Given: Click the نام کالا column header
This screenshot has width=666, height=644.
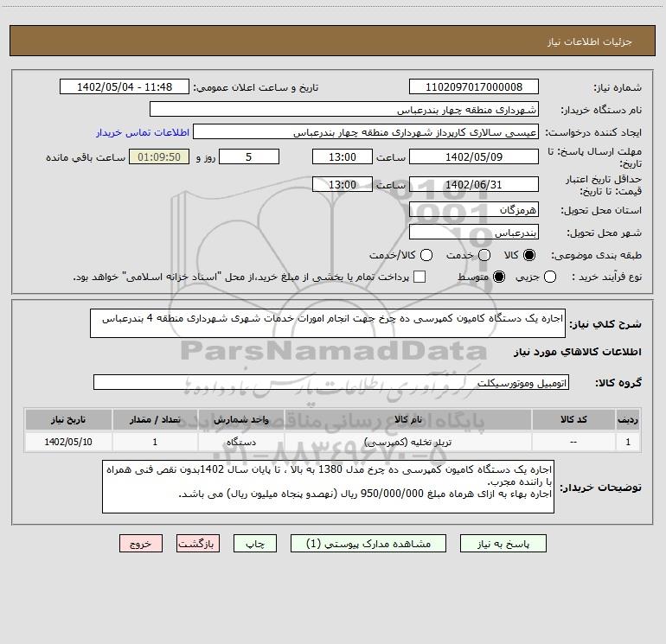Looking at the screenshot, I should click(x=407, y=419).
